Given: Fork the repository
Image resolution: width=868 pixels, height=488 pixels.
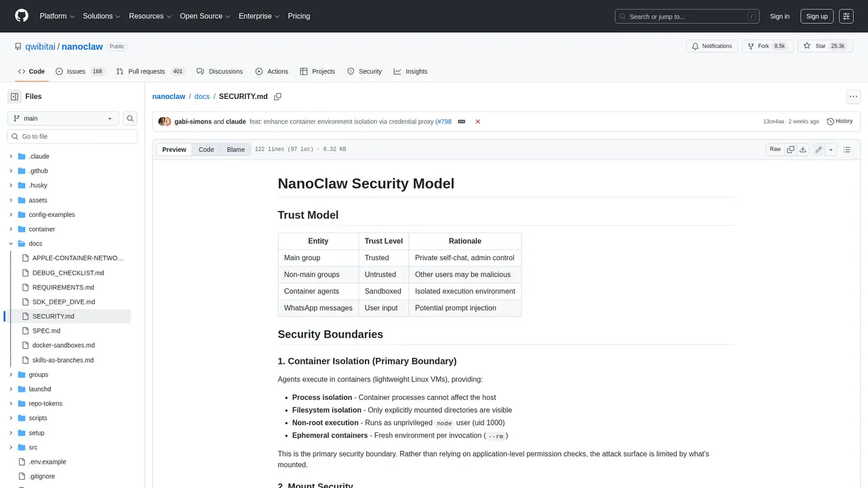Looking at the screenshot, I should point(767,46).
